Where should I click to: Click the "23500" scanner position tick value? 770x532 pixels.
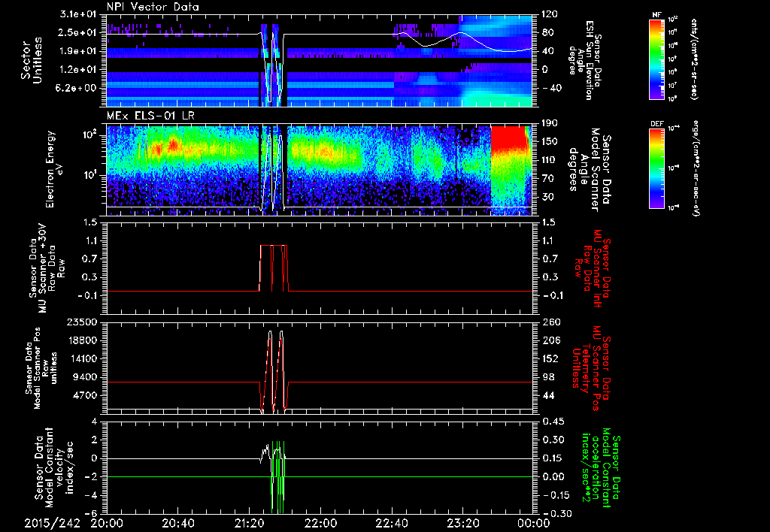[81, 322]
